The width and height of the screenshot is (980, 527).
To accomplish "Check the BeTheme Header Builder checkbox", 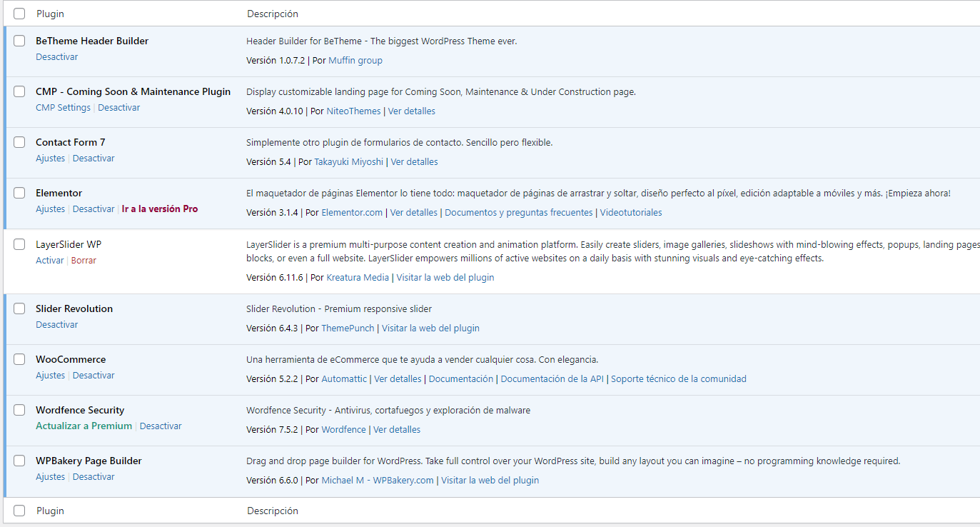I will (19, 41).
